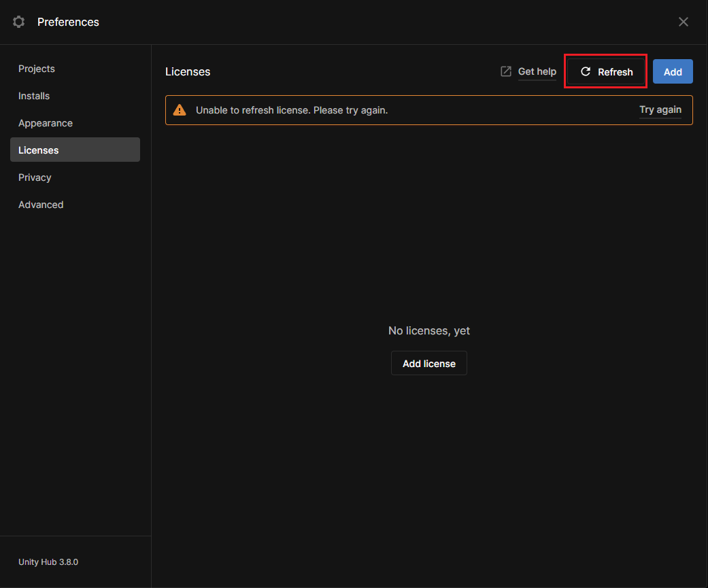Click Try again in the error banner

[660, 109]
